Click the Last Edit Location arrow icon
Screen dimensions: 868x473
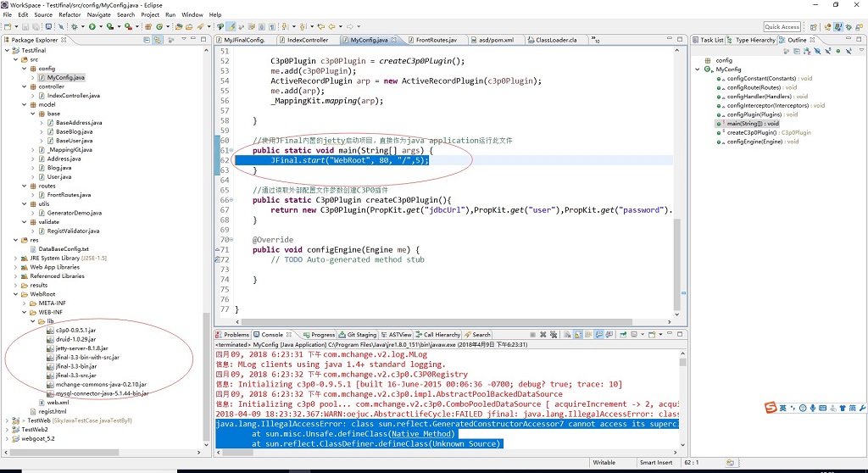click(x=321, y=26)
